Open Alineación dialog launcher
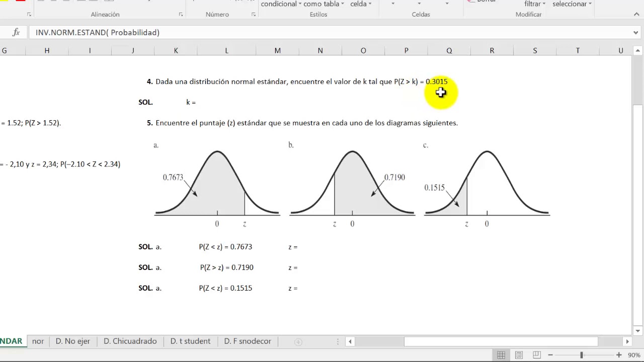This screenshot has width=644, height=362. [x=181, y=15]
